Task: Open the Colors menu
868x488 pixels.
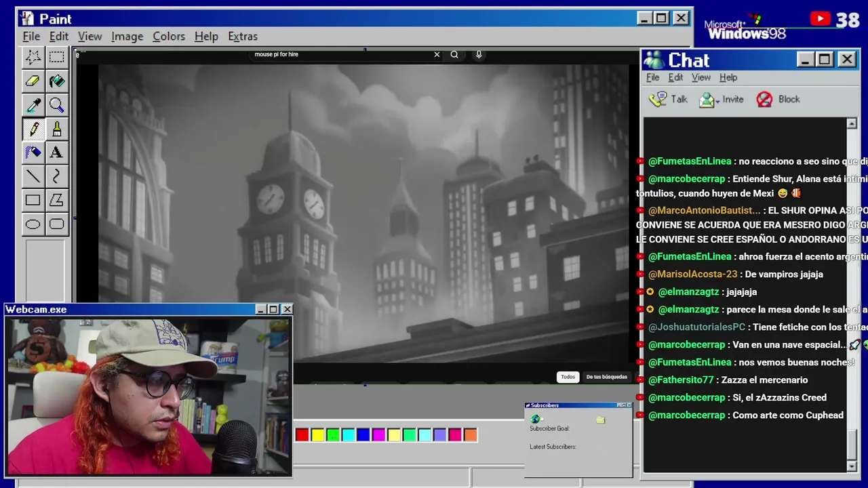Action: coord(169,36)
